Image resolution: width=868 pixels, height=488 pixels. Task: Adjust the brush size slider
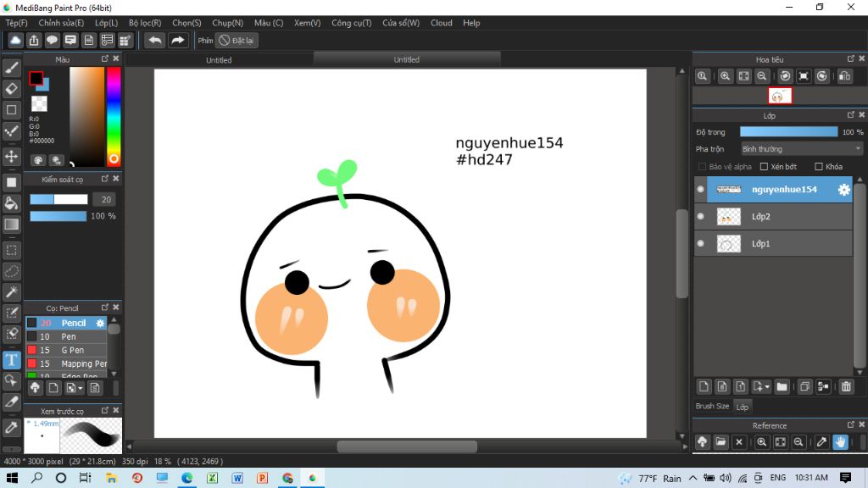click(58, 199)
